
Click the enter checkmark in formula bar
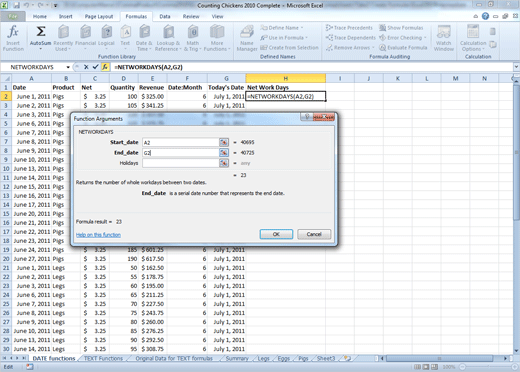tap(95, 67)
